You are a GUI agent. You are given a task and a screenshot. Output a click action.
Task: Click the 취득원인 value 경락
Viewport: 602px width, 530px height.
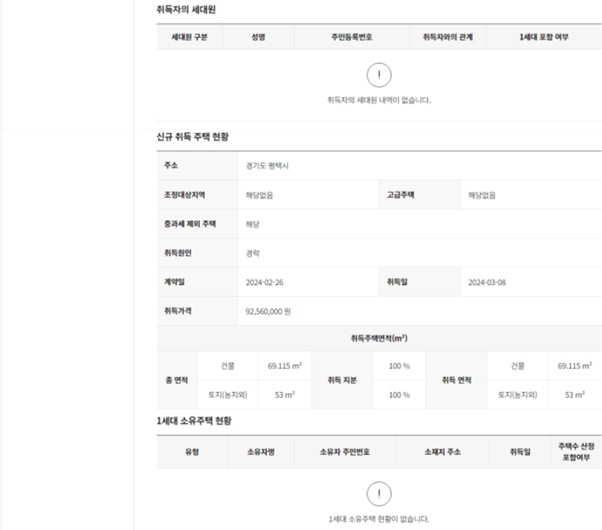(254, 253)
